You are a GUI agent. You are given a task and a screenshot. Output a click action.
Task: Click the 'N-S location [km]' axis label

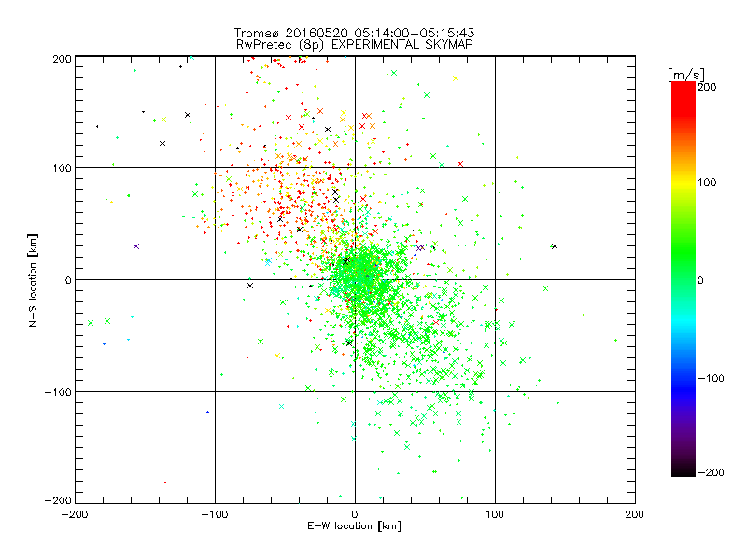(33, 280)
